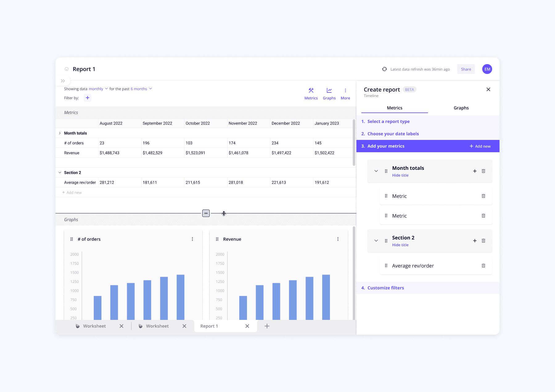The image size is (555, 392).
Task: Switch to the Graphs panel tab
Action: pyautogui.click(x=461, y=108)
